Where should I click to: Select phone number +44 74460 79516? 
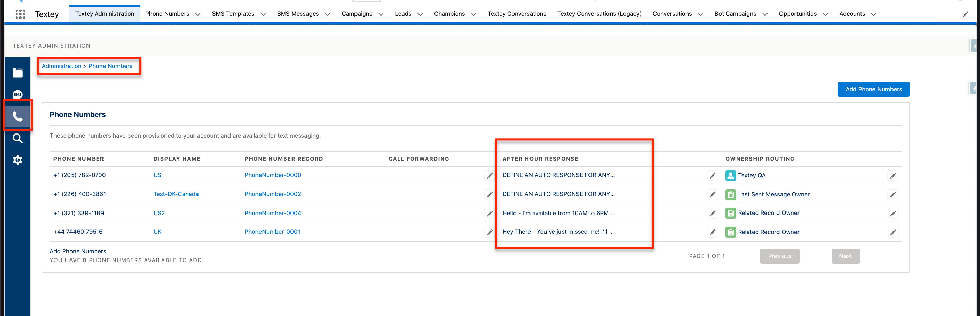coord(78,232)
